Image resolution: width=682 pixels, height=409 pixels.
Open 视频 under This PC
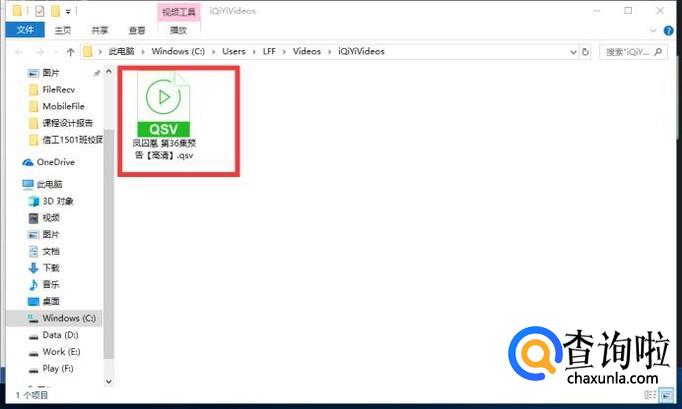point(51,218)
